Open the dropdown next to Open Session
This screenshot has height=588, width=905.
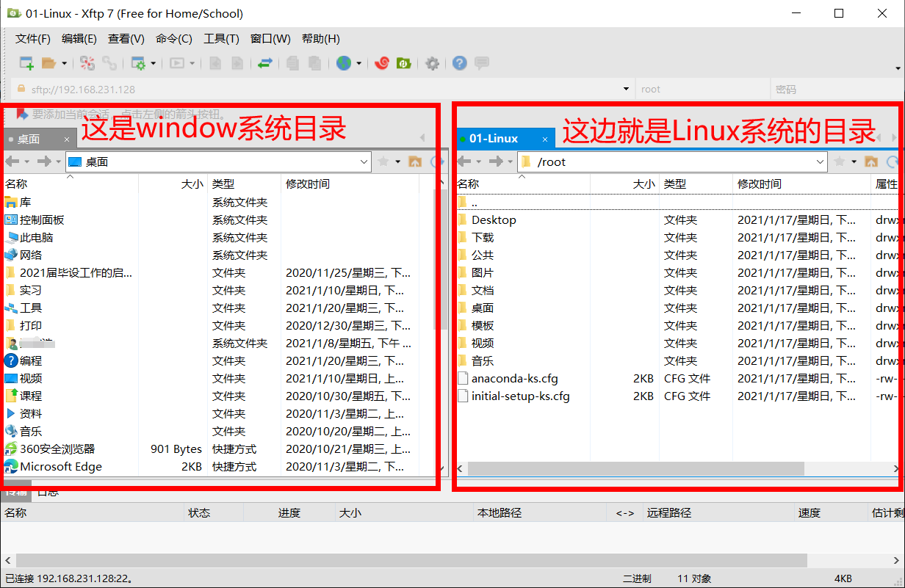pos(64,63)
